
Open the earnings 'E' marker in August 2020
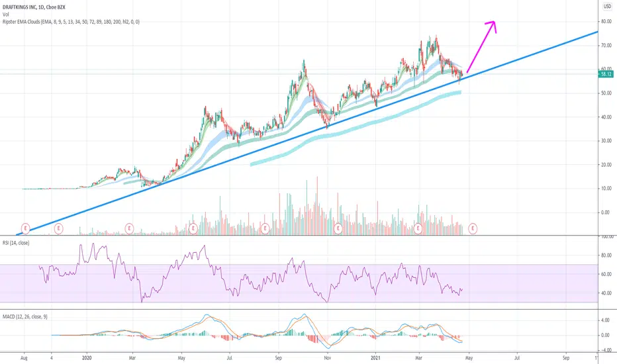265,228
